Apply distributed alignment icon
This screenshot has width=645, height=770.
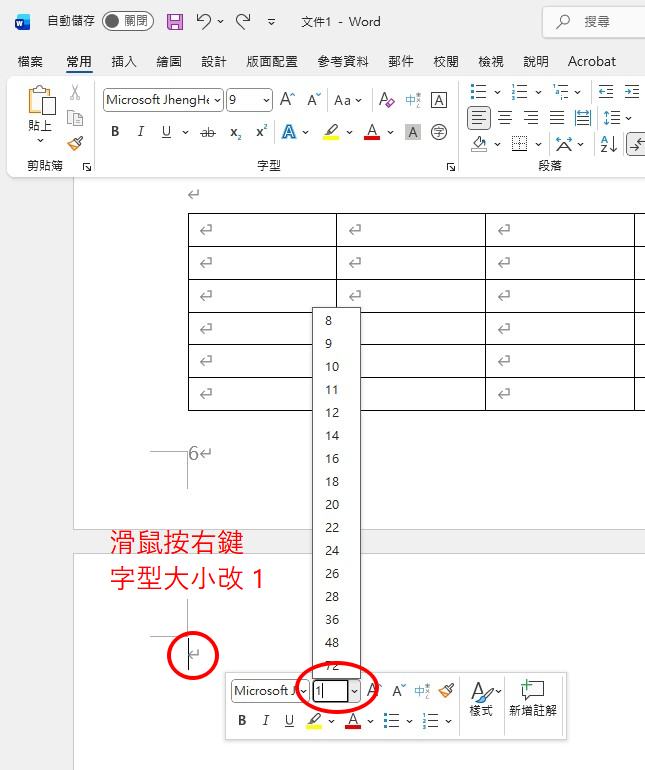point(583,118)
